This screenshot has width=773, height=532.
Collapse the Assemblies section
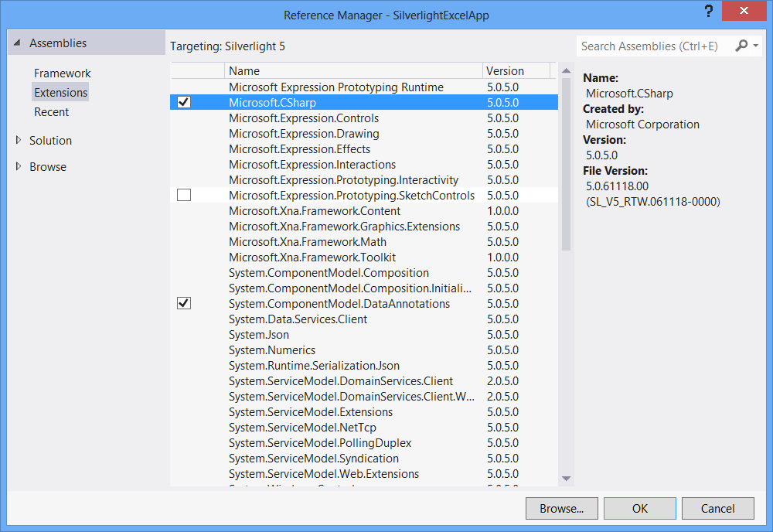[x=17, y=43]
